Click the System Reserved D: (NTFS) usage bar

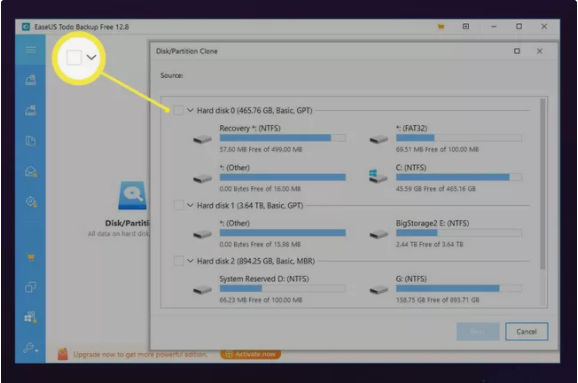click(283, 288)
